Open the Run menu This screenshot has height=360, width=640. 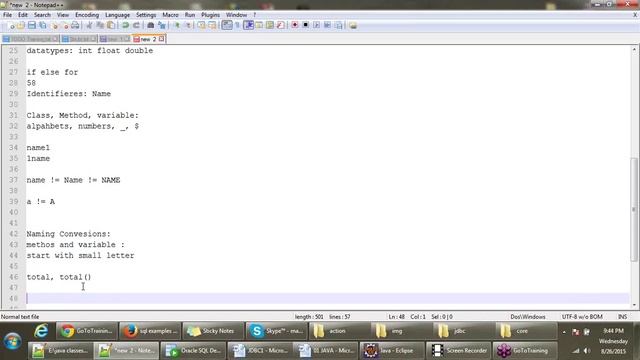[190, 15]
